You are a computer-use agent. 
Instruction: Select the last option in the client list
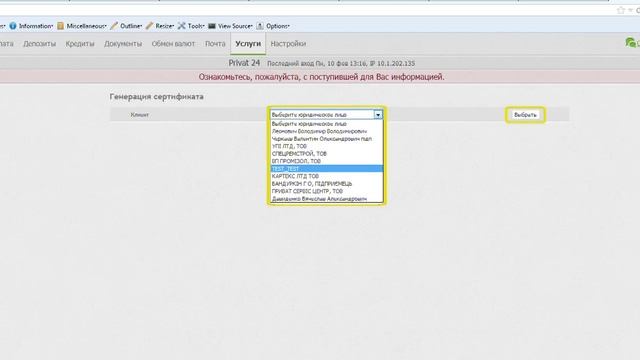coord(327,199)
